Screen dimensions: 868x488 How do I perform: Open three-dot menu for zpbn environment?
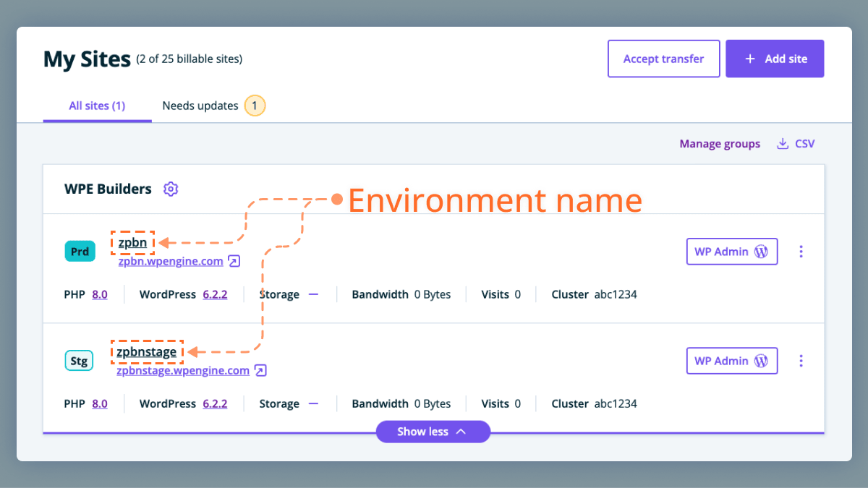click(x=801, y=252)
